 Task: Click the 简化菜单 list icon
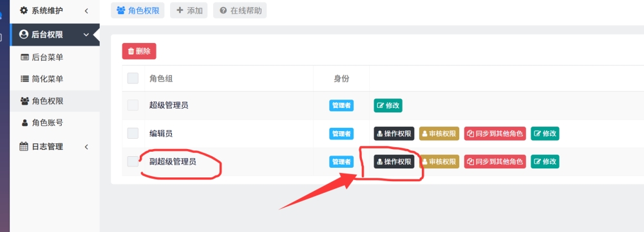pos(24,79)
